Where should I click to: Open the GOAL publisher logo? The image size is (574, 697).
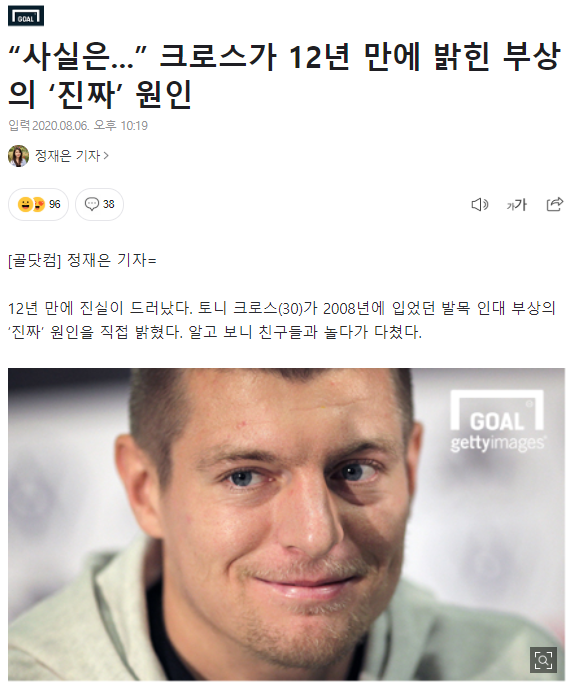(x=26, y=16)
